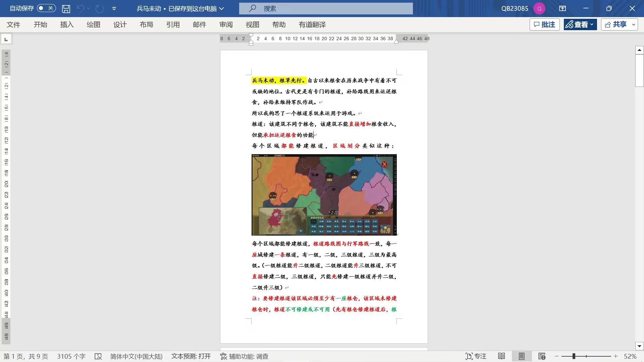Click 第 1 页，共 9 页 page indicator
The width and height of the screenshot is (644, 362).
tap(26, 356)
